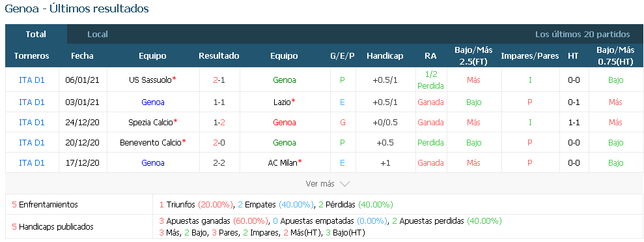Select the Total tab
The image size is (644, 242).
pos(36,34)
